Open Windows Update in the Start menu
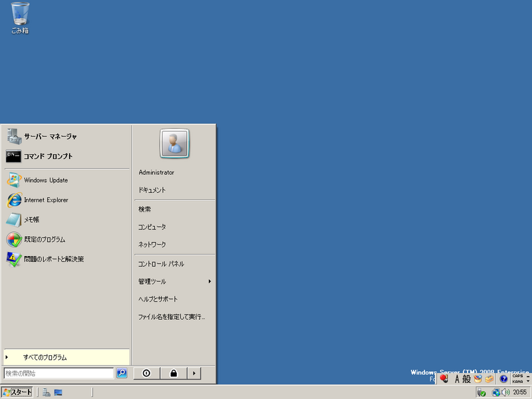The image size is (532, 399). 67,180
